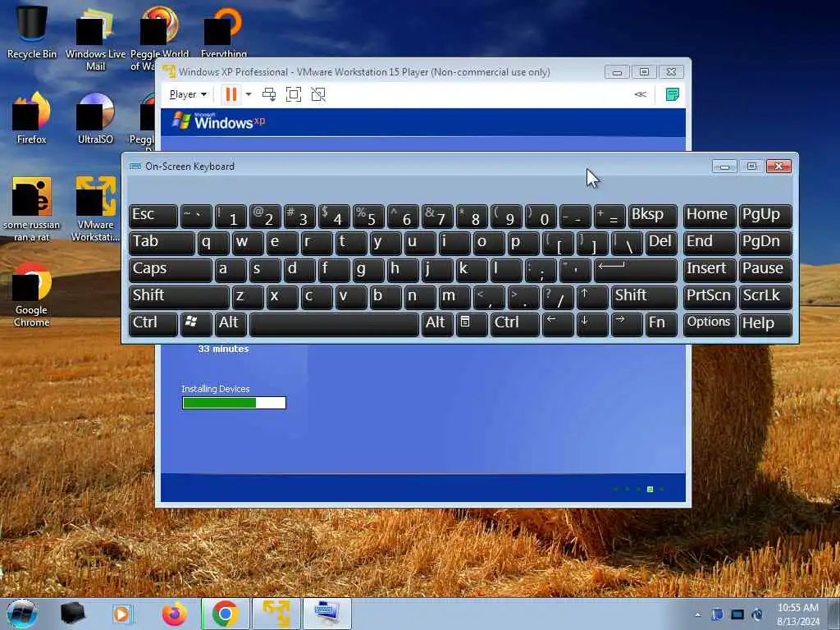Click the Home key
The height and width of the screenshot is (630, 840).
(710, 216)
